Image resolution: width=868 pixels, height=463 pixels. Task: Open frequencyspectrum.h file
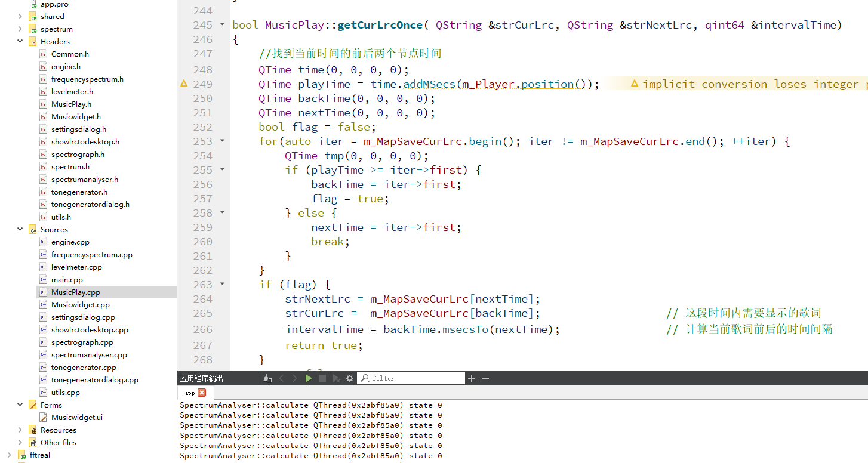tap(87, 79)
